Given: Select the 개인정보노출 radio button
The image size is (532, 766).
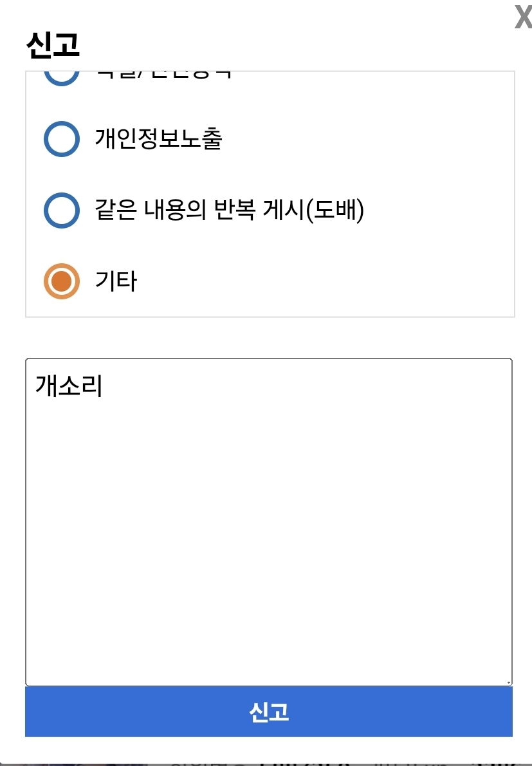Looking at the screenshot, I should pos(62,139).
